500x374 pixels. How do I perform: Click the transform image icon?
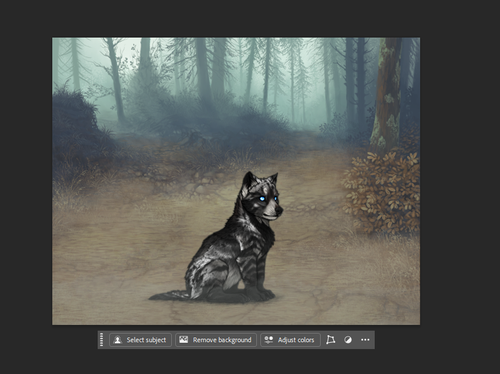coord(330,340)
